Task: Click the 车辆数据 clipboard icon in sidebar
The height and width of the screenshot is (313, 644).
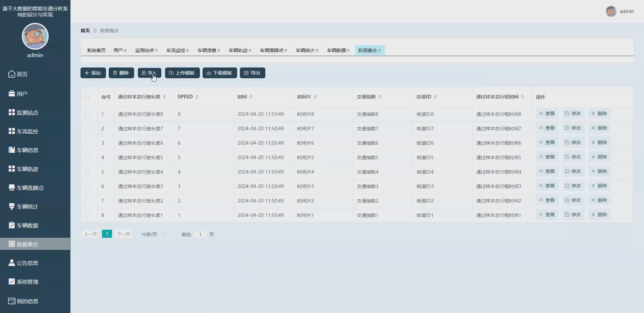Action: coord(12,225)
